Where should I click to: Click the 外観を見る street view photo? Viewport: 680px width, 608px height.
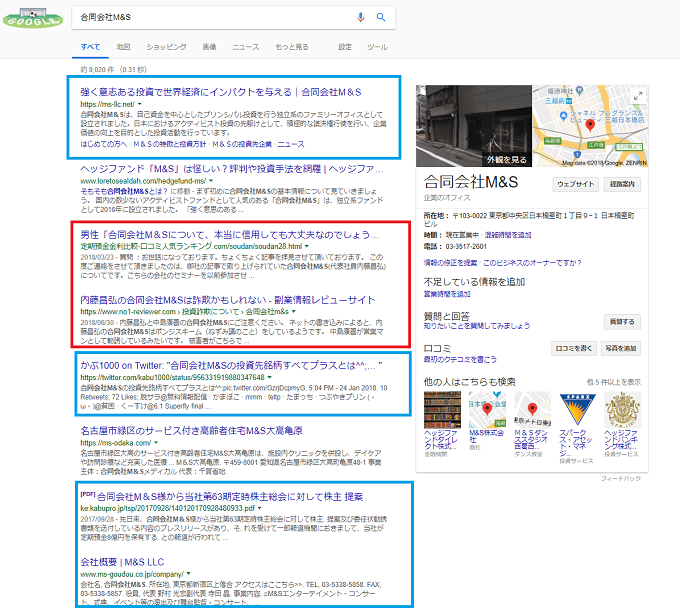click(474, 126)
